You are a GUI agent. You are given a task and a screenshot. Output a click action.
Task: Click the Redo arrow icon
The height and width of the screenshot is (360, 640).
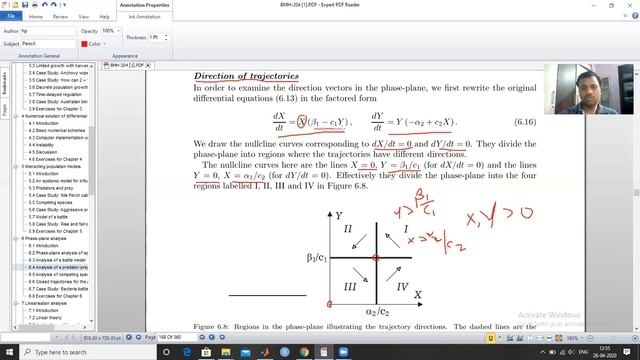pyautogui.click(x=53, y=5)
